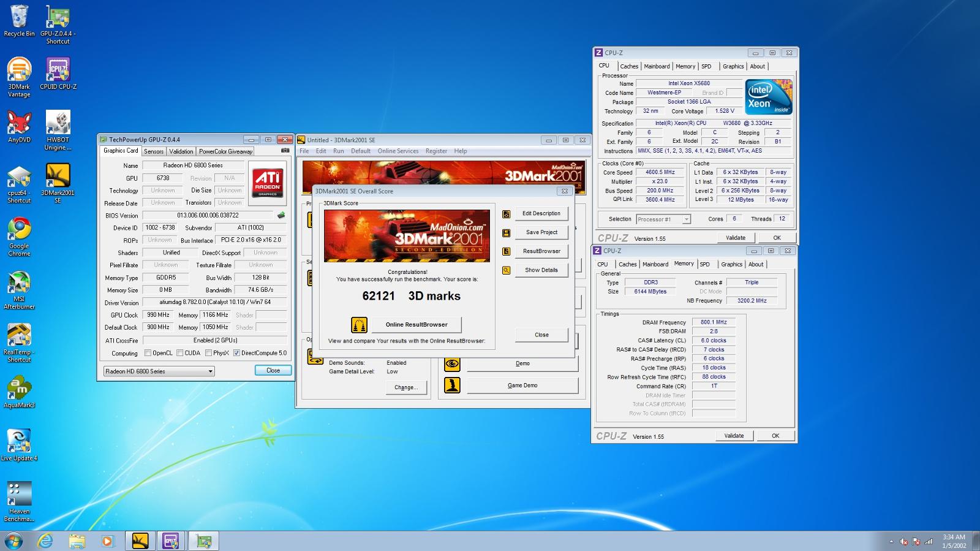The image size is (980, 551).
Task: Open the Radeon HD 6800 Series dropdown
Action: click(159, 371)
